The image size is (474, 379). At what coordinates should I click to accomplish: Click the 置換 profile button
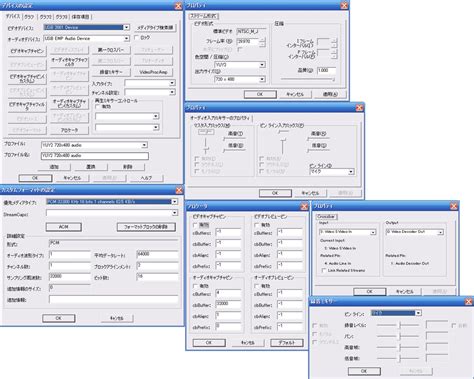(91, 167)
